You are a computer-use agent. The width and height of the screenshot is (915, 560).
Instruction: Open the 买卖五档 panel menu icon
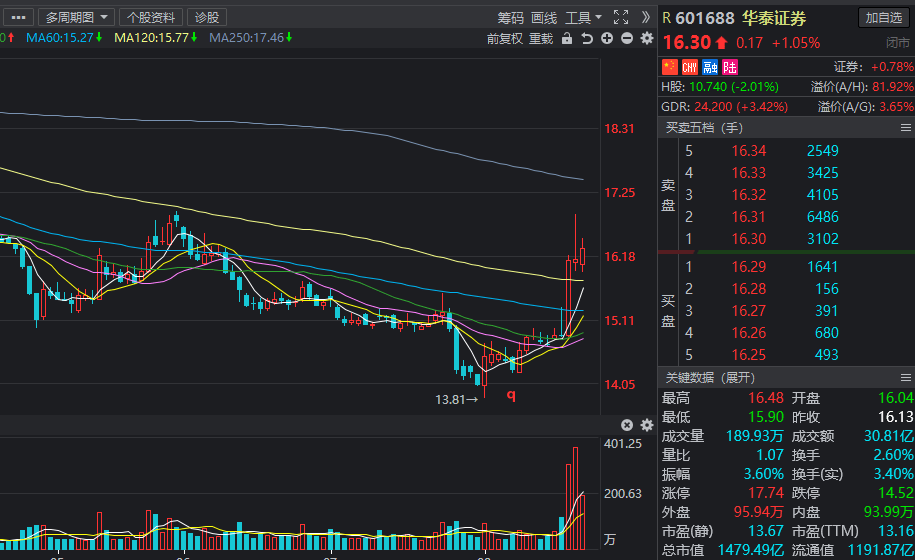(906, 128)
